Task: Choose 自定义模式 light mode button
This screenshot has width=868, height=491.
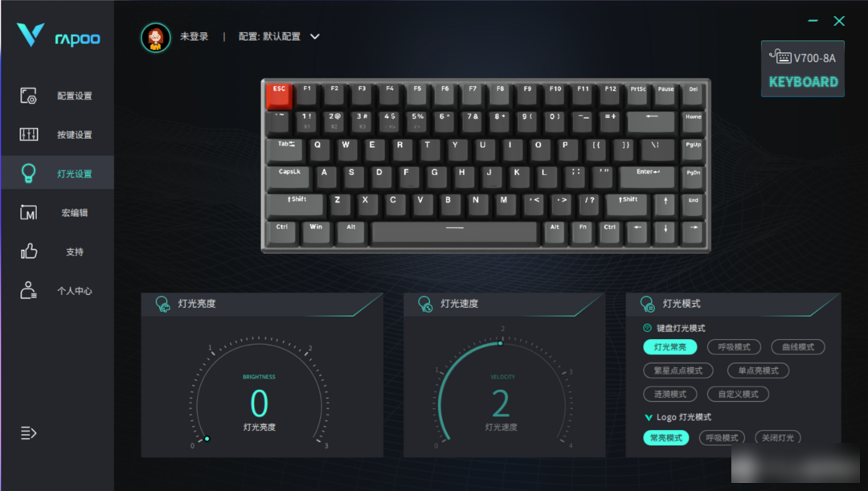Action: coord(738,394)
